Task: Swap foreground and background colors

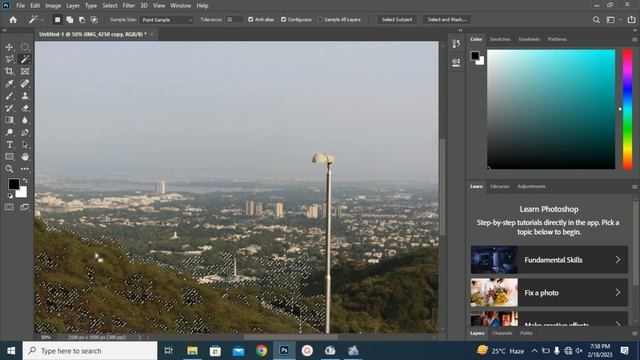Action: point(25,180)
